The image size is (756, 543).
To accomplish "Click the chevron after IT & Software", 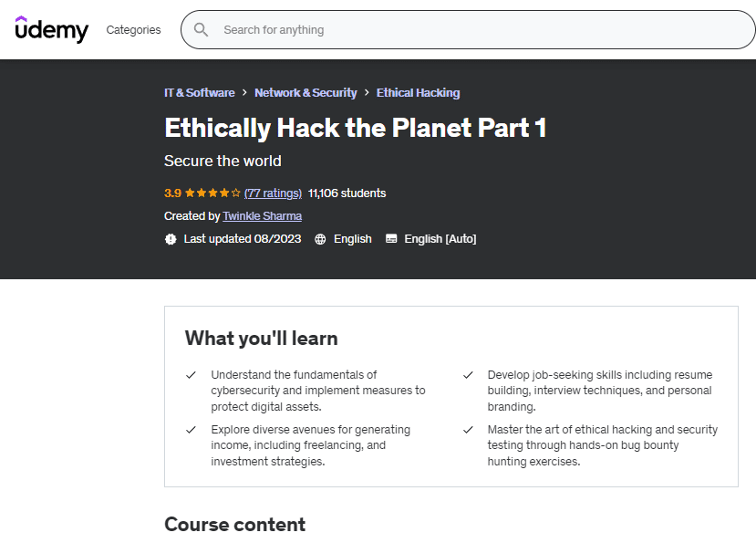I will [244, 93].
